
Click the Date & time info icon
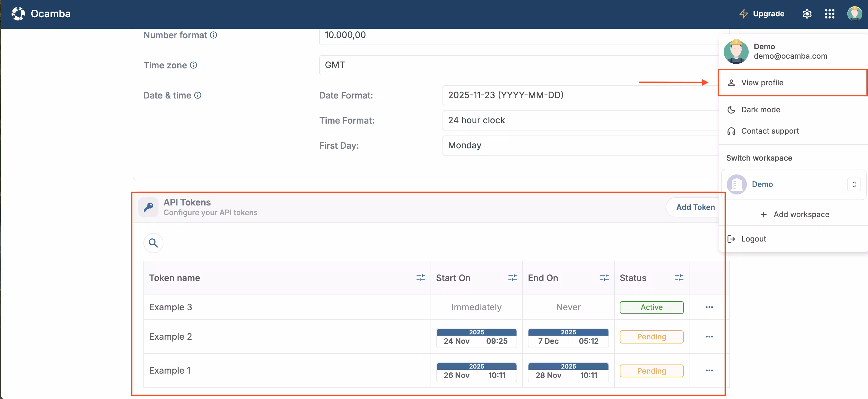pyautogui.click(x=198, y=95)
